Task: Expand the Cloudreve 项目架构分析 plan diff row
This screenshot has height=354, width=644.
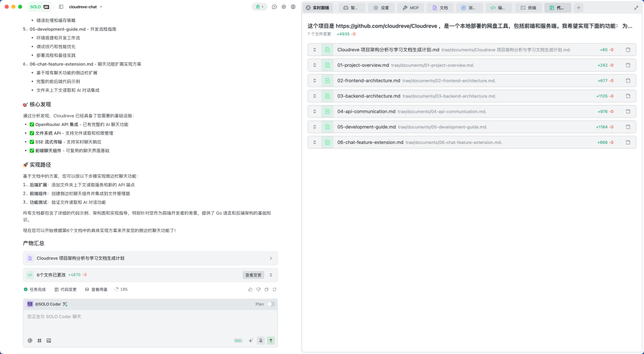Action: [x=315, y=50]
